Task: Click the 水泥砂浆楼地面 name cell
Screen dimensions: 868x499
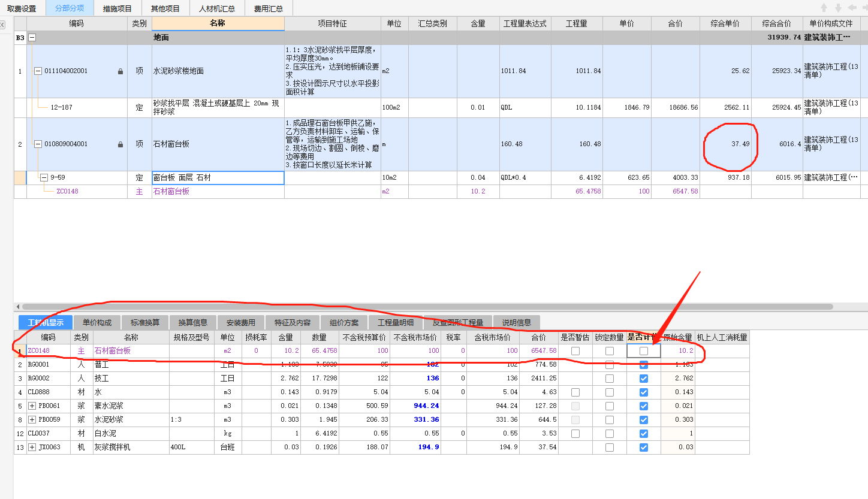Action: (218, 71)
